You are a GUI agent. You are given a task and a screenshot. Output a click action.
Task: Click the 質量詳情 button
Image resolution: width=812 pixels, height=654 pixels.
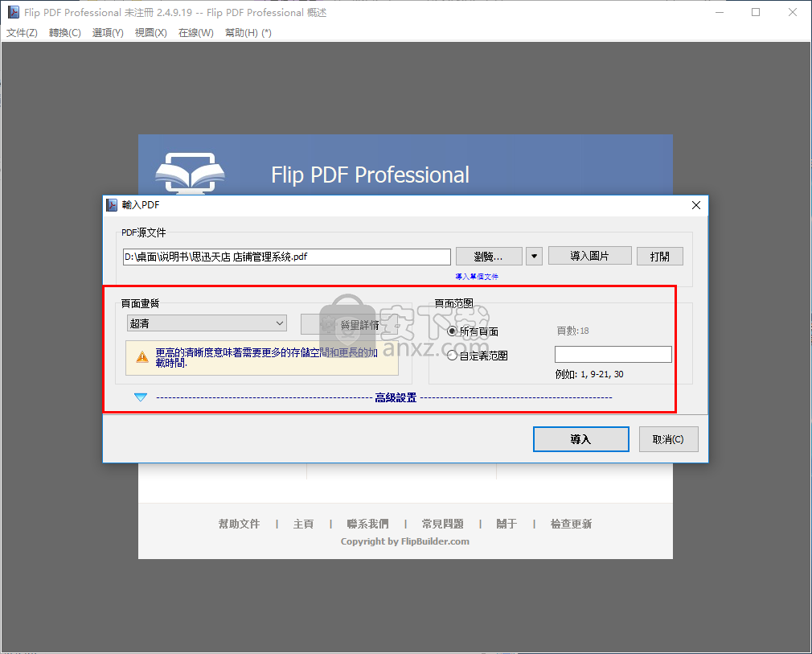350,324
